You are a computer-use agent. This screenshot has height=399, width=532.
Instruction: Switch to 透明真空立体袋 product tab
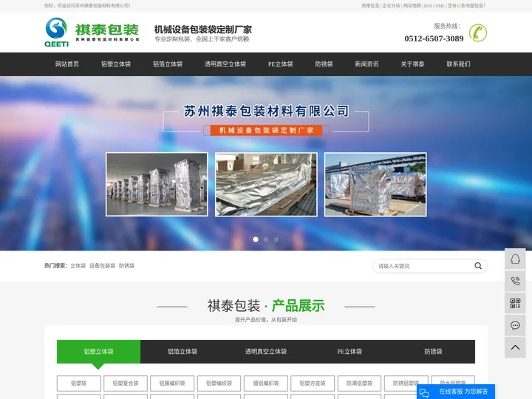pyautogui.click(x=266, y=352)
